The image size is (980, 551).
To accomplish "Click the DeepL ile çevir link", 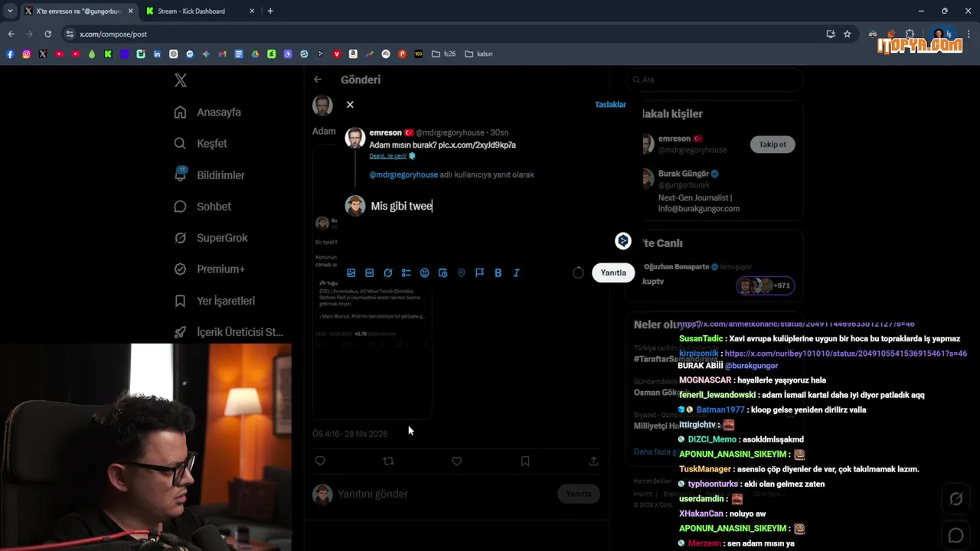I will coord(387,156).
